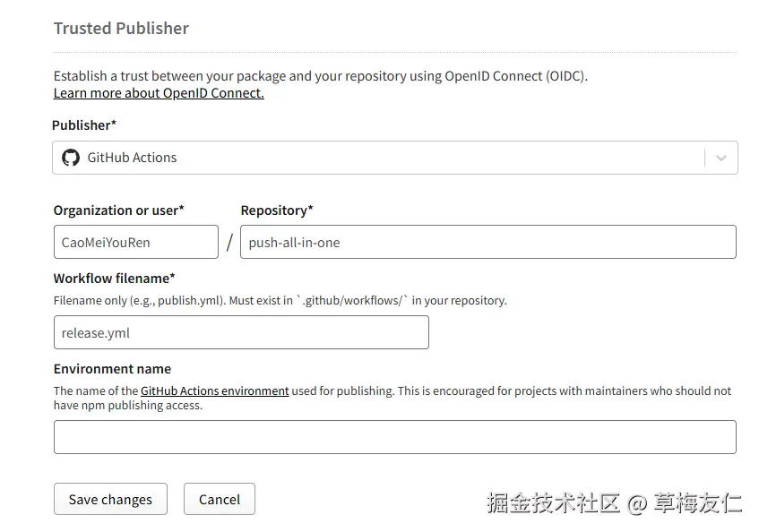This screenshot has height=532, width=759.
Task: Click the empty Environment name input box
Action: click(x=394, y=437)
